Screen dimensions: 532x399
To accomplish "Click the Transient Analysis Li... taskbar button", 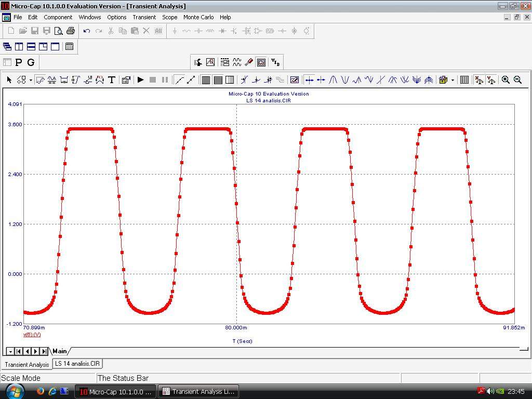I will coord(198,392).
